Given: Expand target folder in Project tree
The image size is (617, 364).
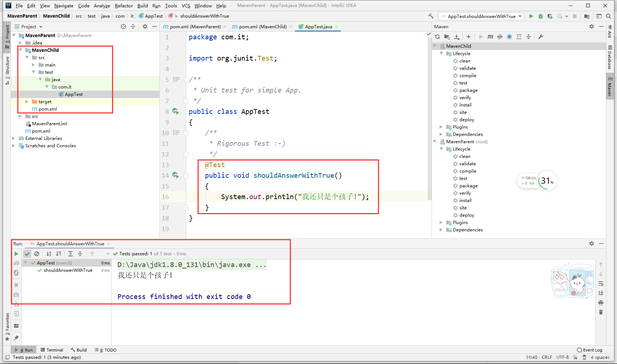Looking at the screenshot, I should pos(27,101).
